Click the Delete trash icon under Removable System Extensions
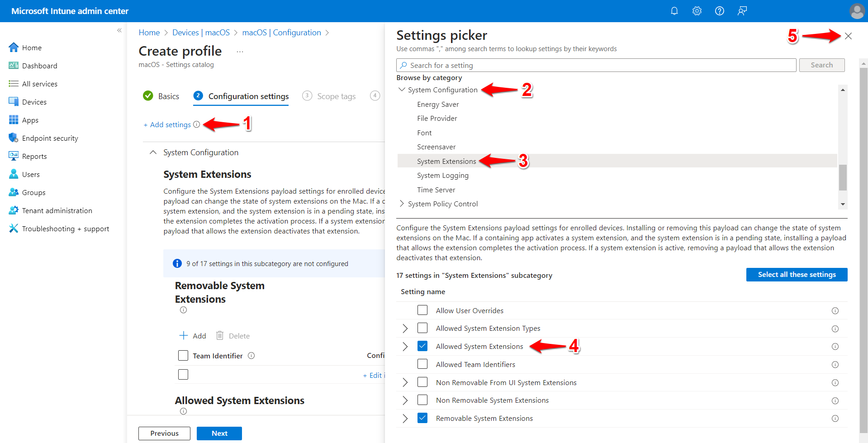868x443 pixels. pos(220,335)
